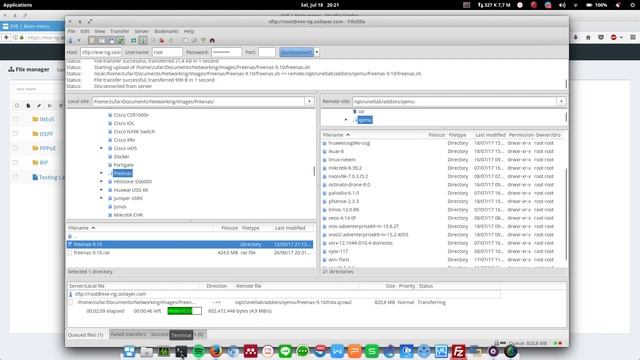Click the binoculars search files icon

212,40
